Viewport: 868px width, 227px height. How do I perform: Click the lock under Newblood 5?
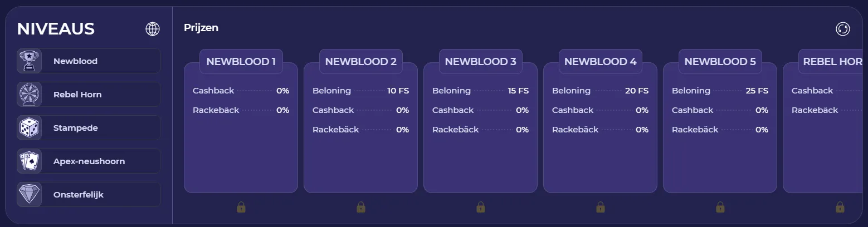coord(720,208)
